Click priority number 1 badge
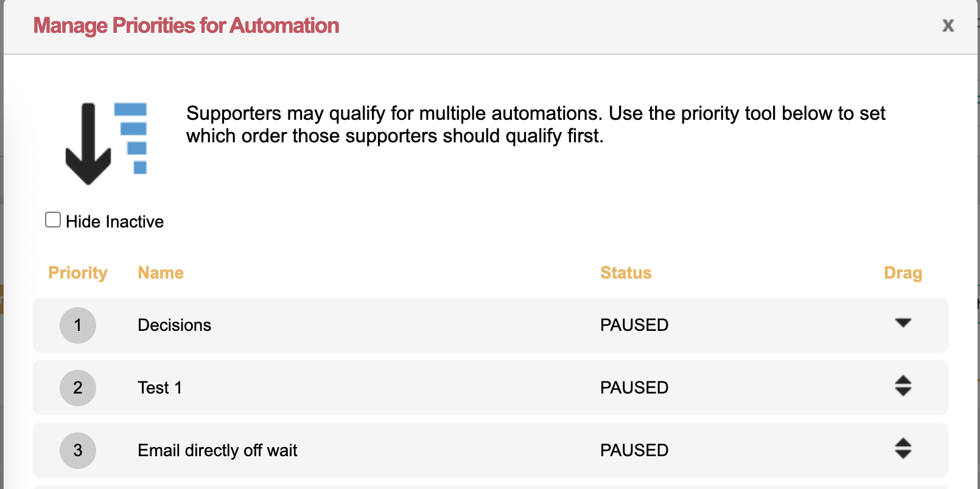980x489 pixels. pos(78,325)
